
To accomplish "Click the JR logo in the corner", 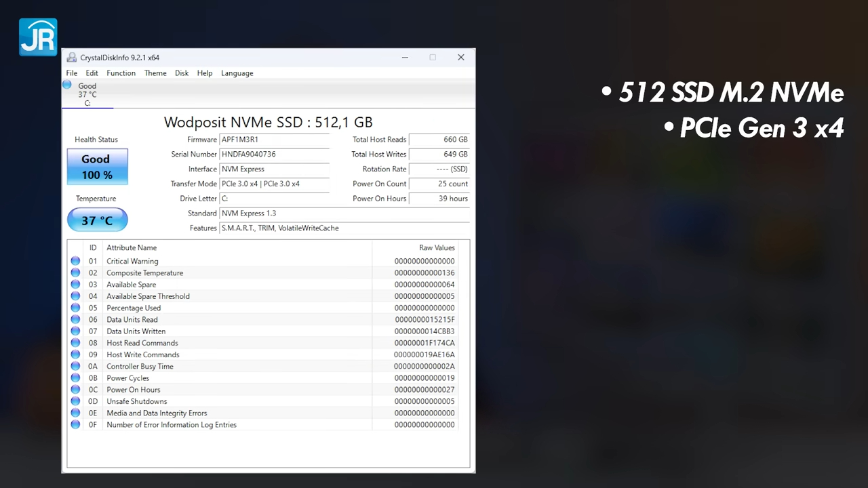I will point(38,37).
